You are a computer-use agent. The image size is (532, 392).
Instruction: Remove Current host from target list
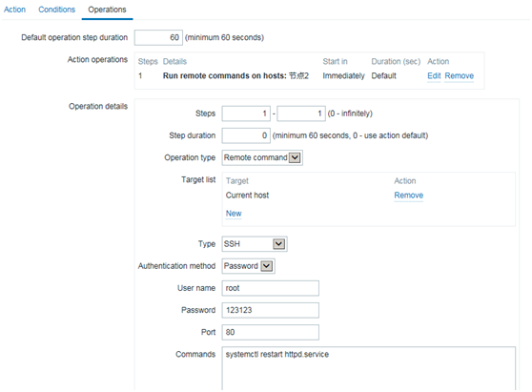408,196
